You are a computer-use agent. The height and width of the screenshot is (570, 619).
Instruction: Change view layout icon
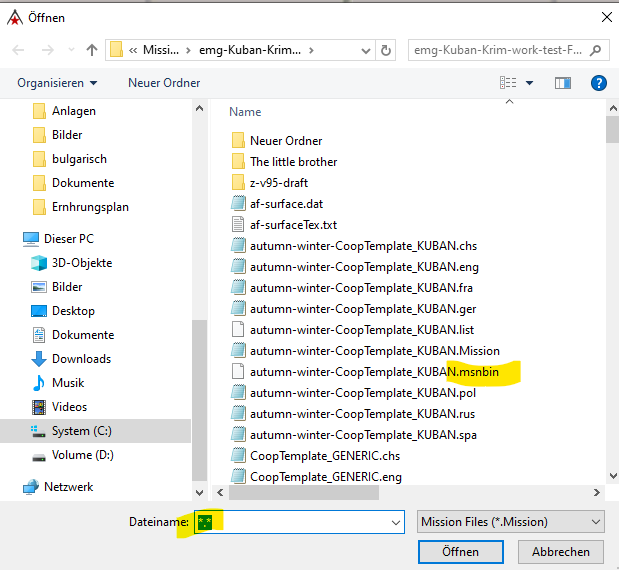(x=508, y=83)
